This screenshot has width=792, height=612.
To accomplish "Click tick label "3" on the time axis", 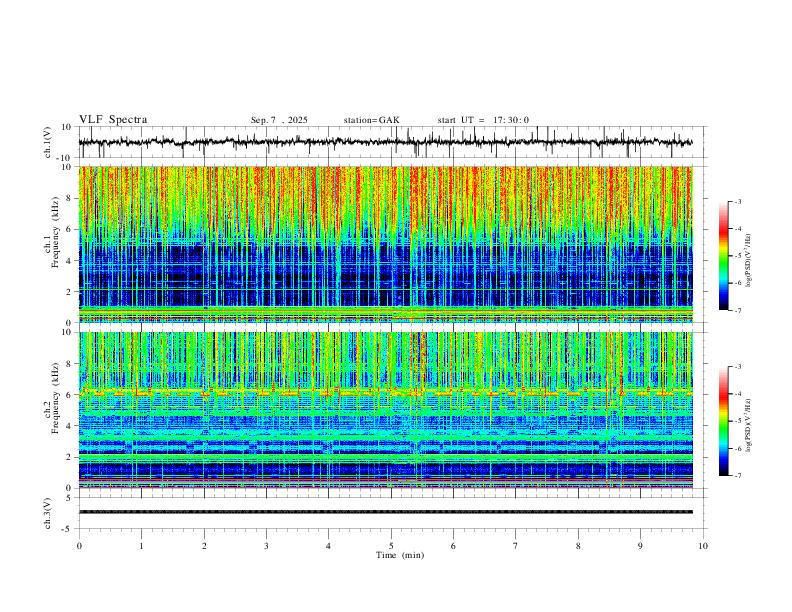I will coord(266,546).
